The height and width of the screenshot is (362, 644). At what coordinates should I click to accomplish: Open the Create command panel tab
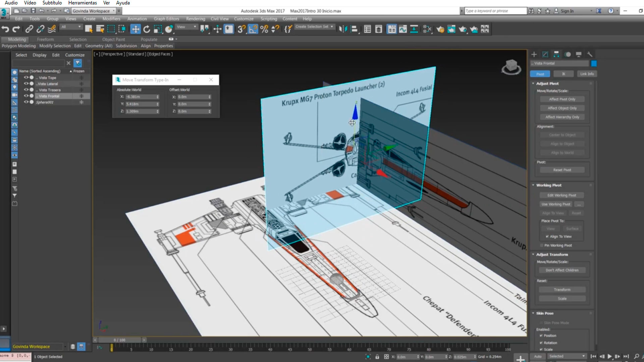point(534,54)
